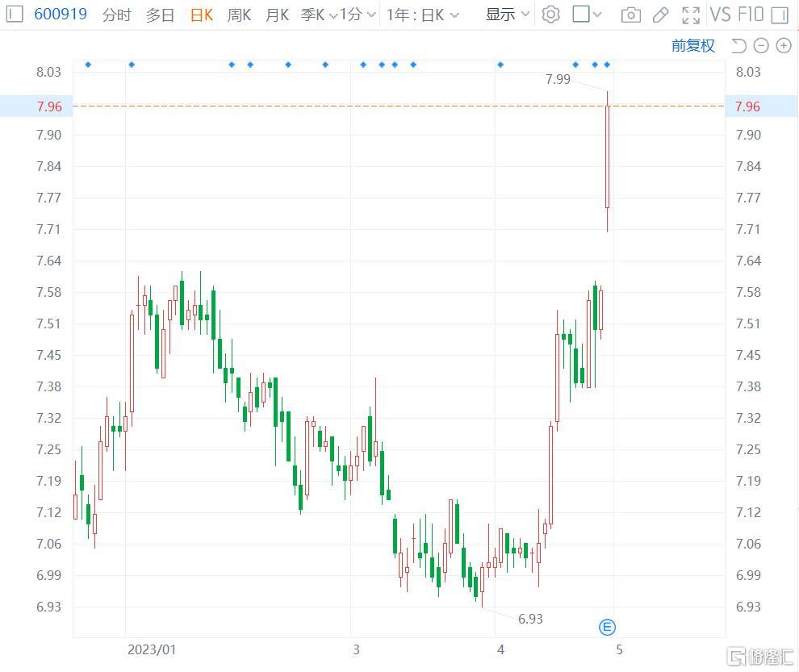Open chart settings gear
This screenshot has width=799, height=672.
pyautogui.click(x=551, y=15)
